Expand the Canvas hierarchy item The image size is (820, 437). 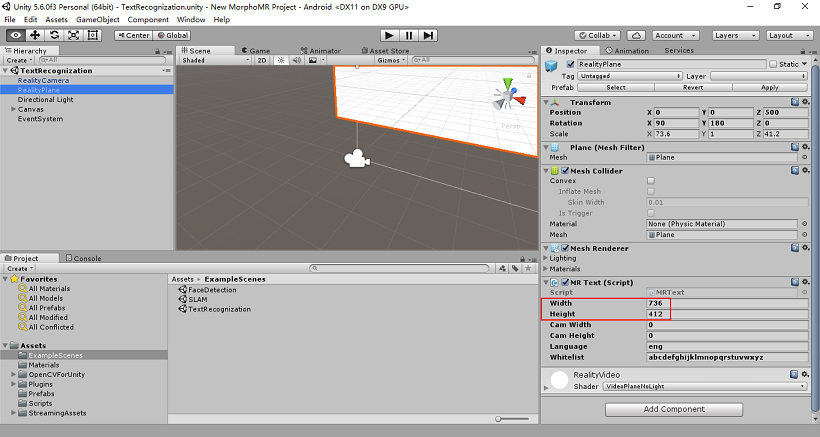(14, 109)
